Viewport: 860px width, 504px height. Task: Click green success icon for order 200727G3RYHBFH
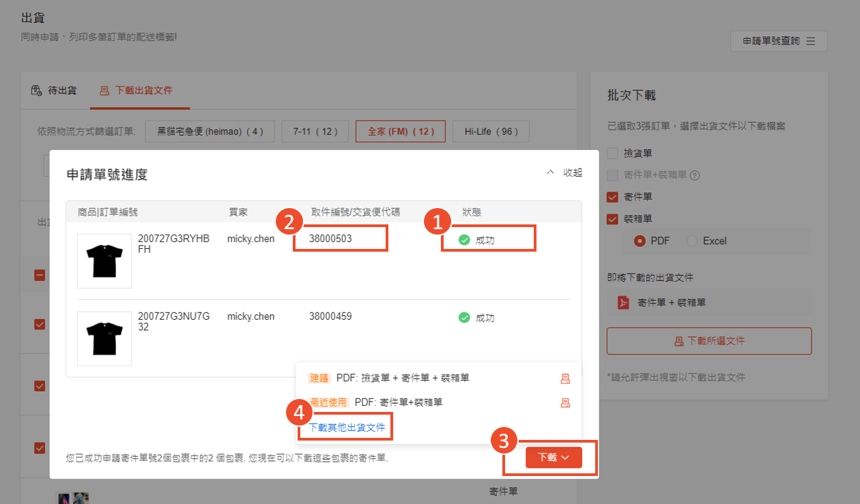pos(464,240)
